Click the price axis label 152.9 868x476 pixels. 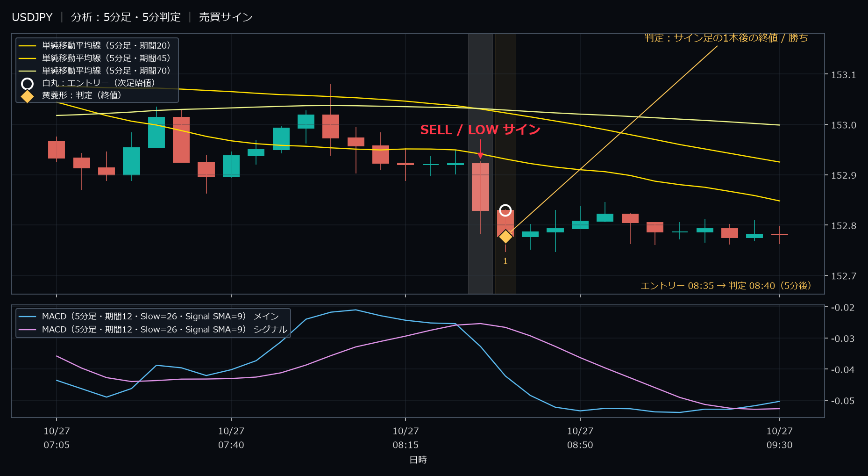[843, 175]
